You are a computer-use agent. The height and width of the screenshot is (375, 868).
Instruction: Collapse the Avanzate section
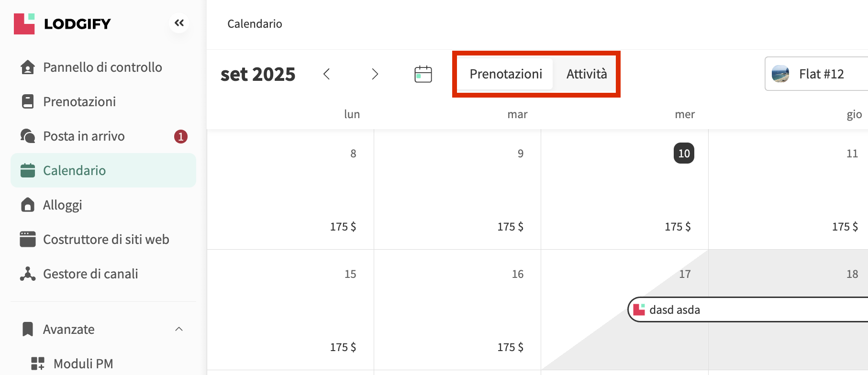tap(179, 329)
